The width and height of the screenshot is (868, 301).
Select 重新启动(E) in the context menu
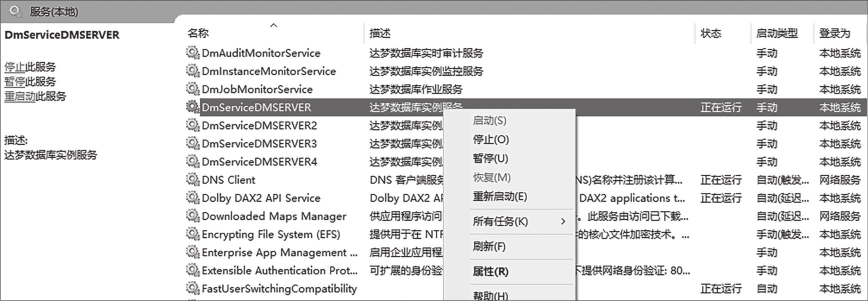click(499, 196)
